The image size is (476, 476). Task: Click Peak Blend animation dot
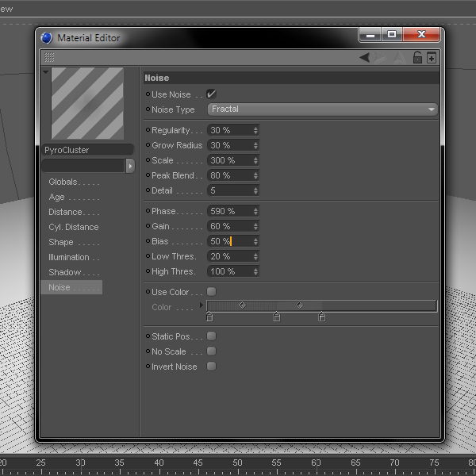pyautogui.click(x=148, y=175)
